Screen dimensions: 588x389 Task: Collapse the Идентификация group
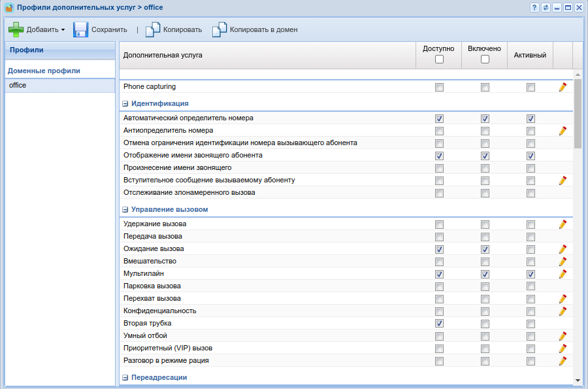[125, 103]
